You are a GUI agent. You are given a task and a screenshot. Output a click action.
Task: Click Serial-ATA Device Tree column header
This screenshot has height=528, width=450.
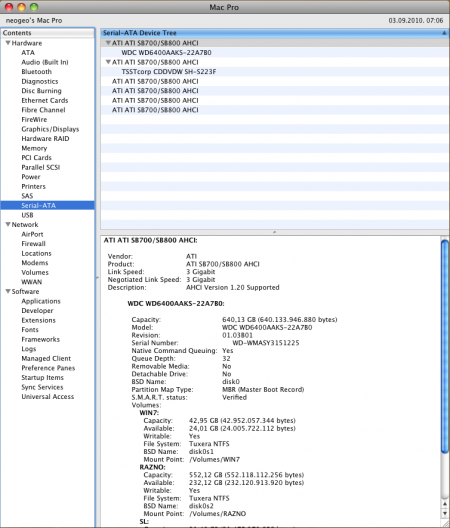274,33
